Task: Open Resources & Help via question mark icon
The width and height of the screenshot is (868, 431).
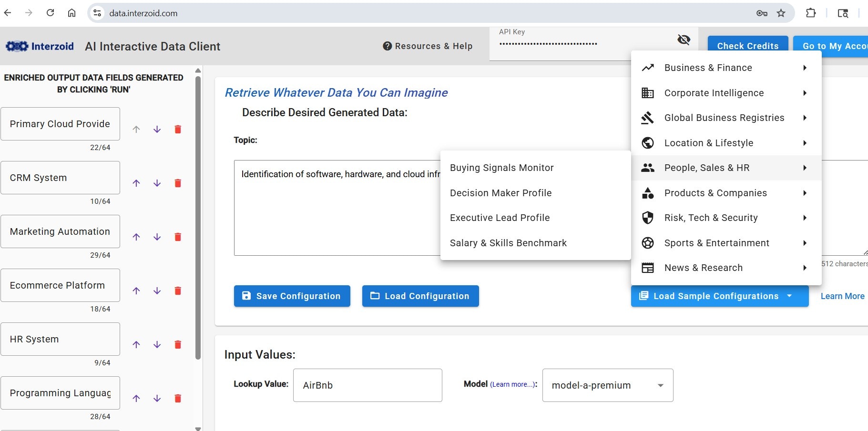Action: click(388, 46)
